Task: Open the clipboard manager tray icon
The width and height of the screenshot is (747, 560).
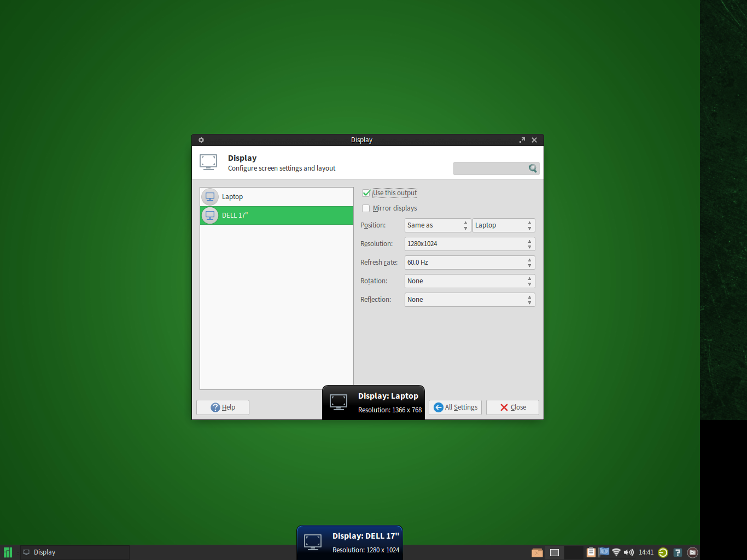Action: coord(591,552)
